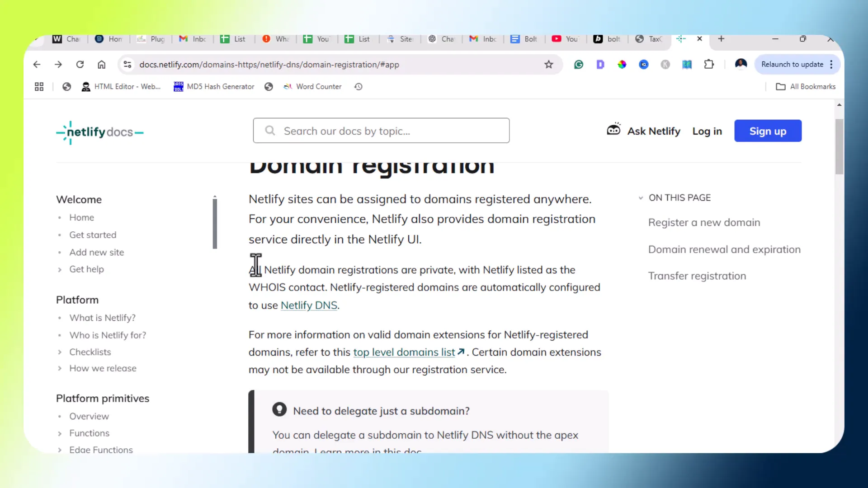The width and height of the screenshot is (868, 488).
Task: Open the globe bookmark beside apps grid
Action: tap(66, 87)
